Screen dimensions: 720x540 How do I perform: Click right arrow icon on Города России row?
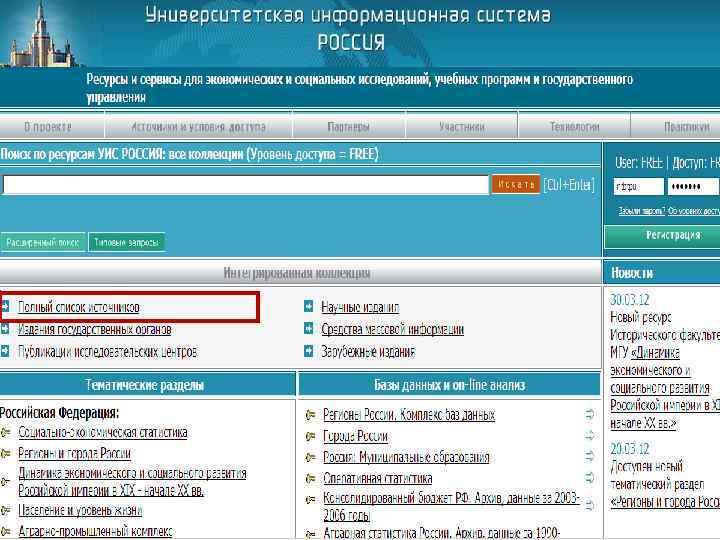pos(590,435)
